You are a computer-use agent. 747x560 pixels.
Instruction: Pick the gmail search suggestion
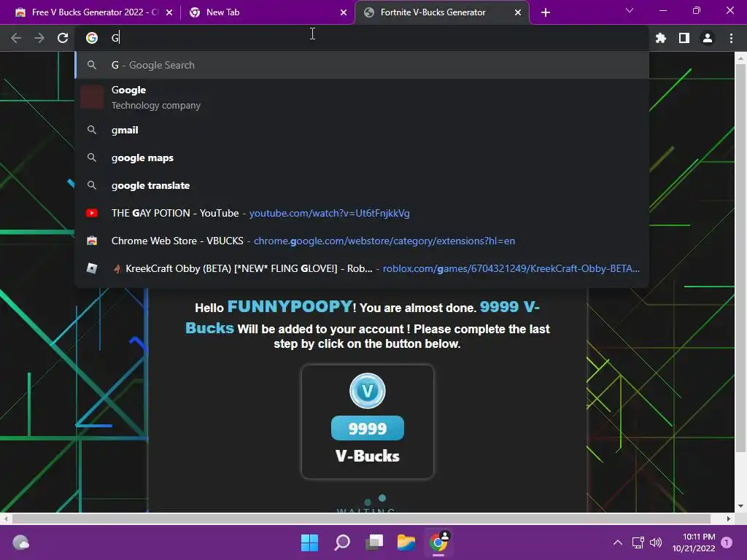[x=362, y=130]
